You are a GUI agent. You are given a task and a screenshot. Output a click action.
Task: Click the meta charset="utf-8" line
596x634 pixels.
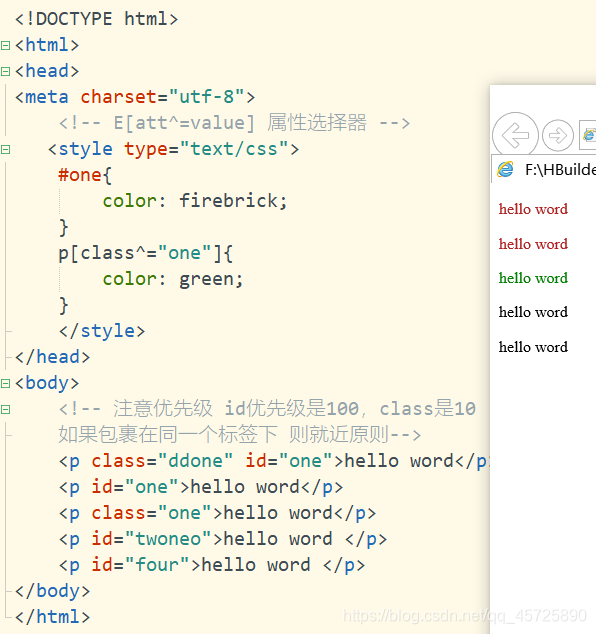point(135,97)
